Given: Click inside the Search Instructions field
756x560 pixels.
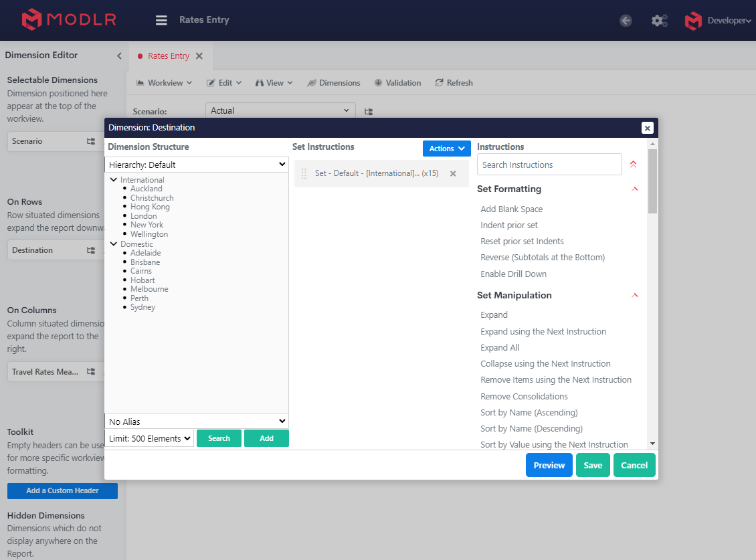Looking at the screenshot, I should [549, 164].
